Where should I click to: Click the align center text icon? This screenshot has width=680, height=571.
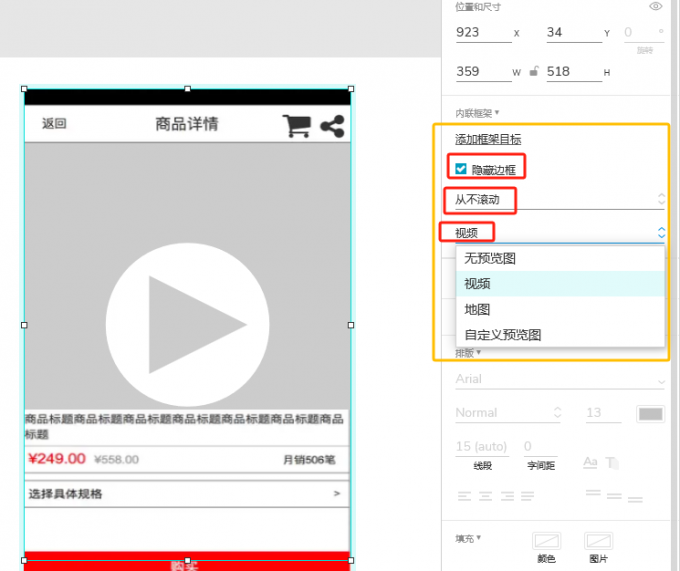click(x=485, y=496)
